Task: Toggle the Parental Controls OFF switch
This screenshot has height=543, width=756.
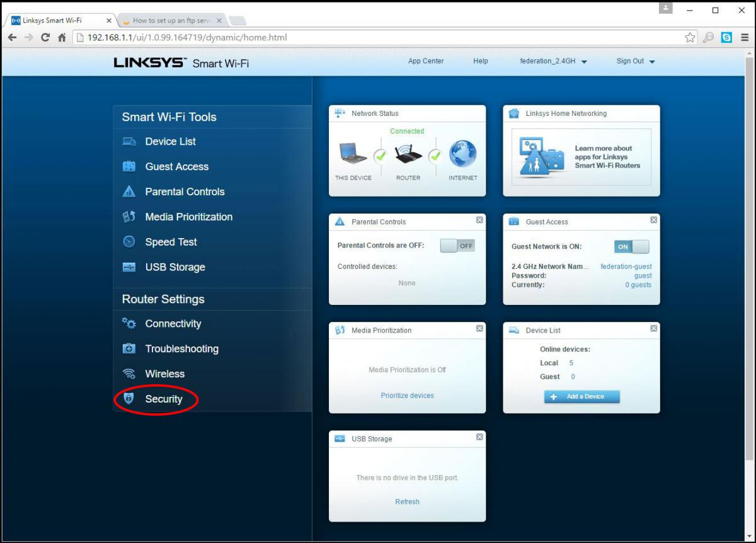Action: pyautogui.click(x=457, y=246)
